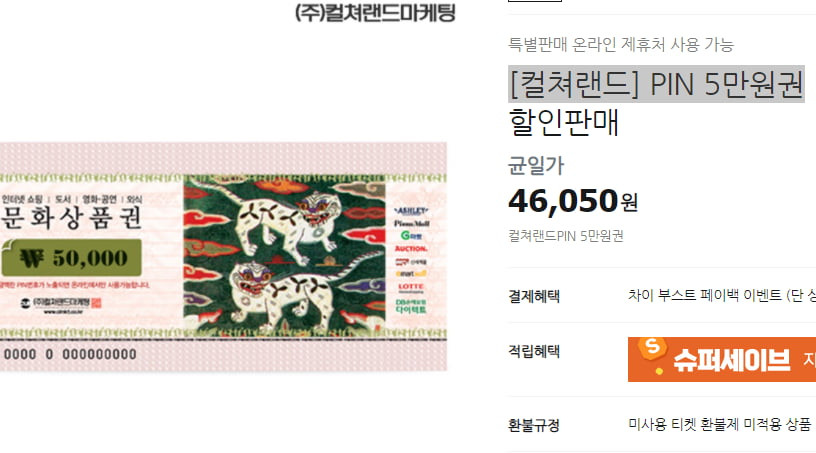Screen dimensions: 816x453
Task: Click the yellow emart mall logo
Action: point(411,273)
